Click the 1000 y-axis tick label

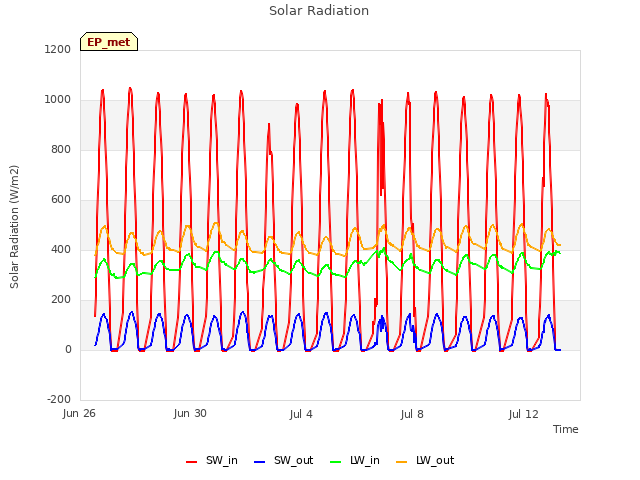(x=58, y=100)
